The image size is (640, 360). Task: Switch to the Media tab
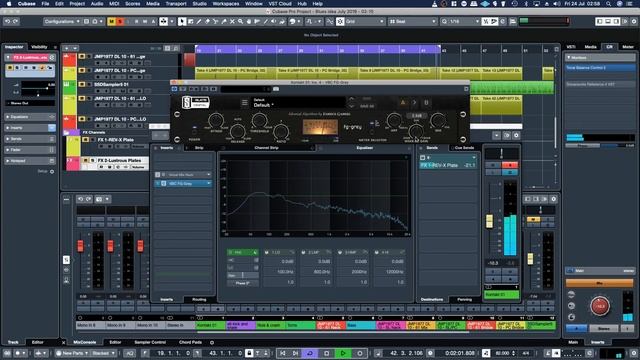(590, 47)
